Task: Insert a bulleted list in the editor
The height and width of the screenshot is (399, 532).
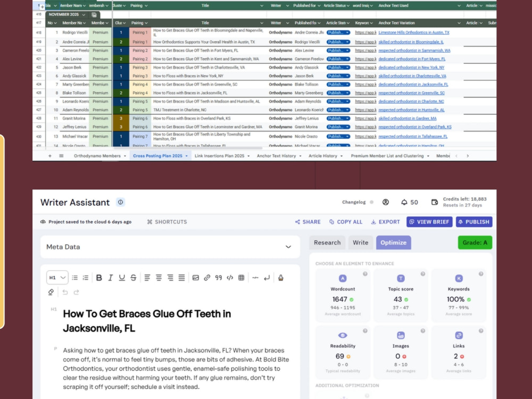Action: [75, 278]
